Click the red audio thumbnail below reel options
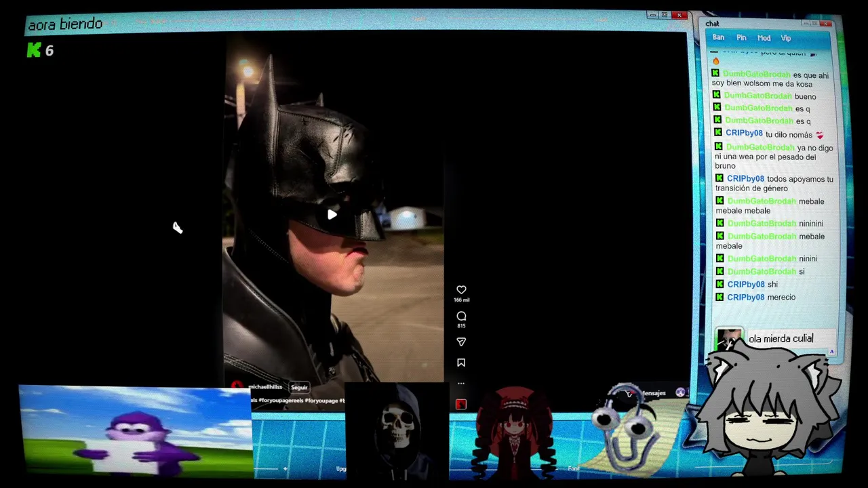 click(461, 405)
